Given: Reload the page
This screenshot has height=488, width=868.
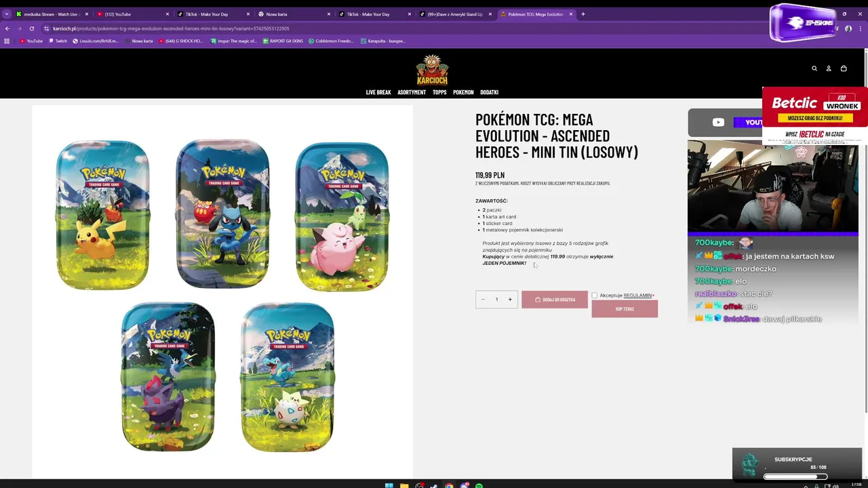Looking at the screenshot, I should click(x=32, y=28).
